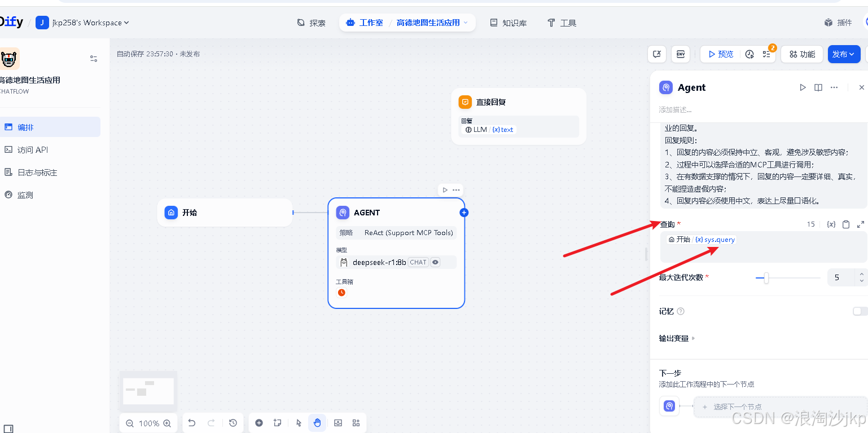Screen dimensions: 868x433
Task: Click the sys.query variable tag in query
Action: pyautogui.click(x=715, y=240)
